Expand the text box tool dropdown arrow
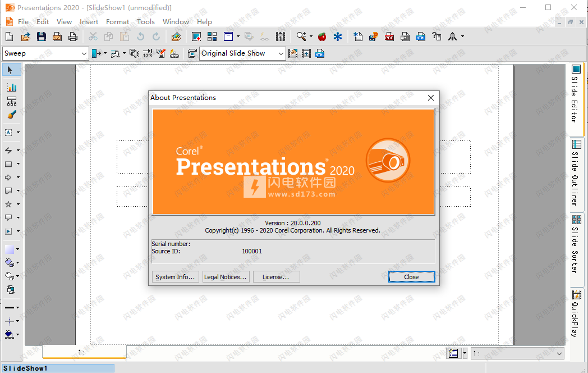 [18, 132]
